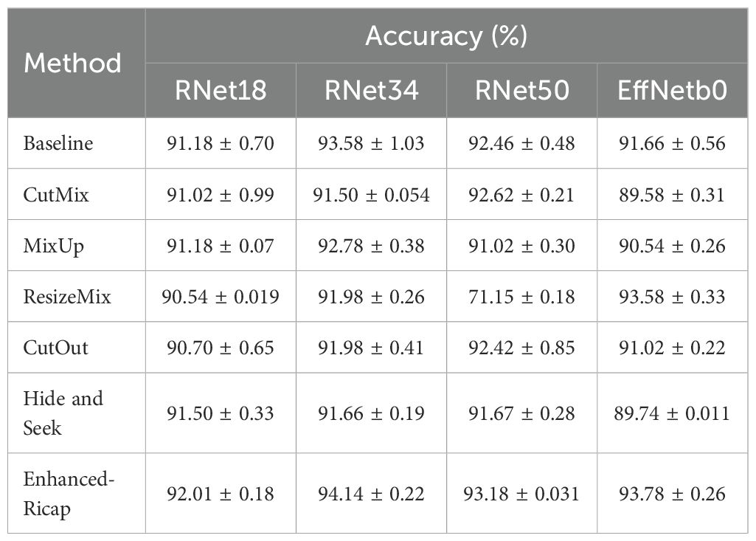Select the RNet18 column header

coord(220,90)
